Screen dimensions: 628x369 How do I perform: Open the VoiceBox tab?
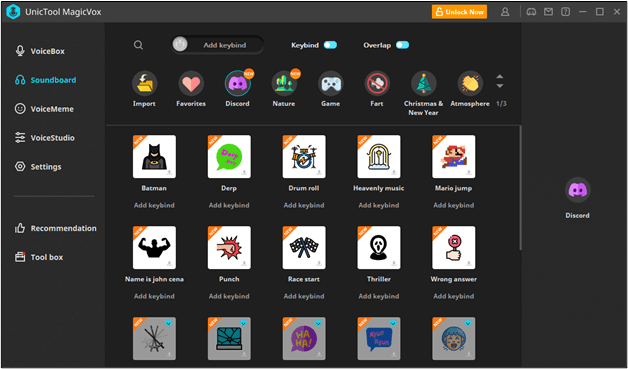tap(40, 51)
